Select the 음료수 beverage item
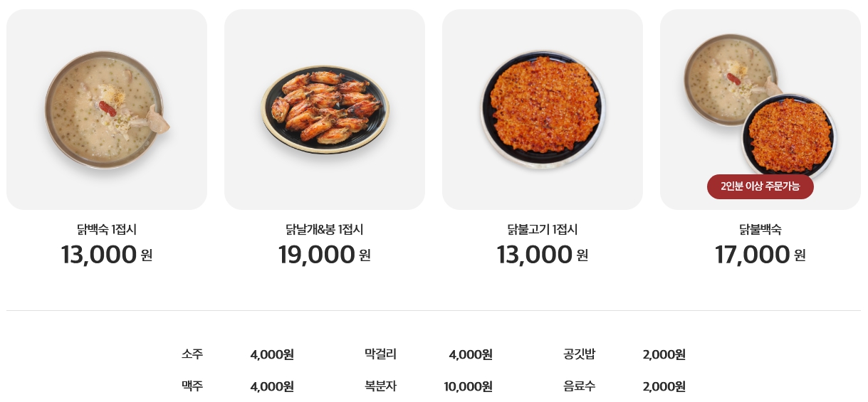This screenshot has width=868, height=402. click(x=579, y=386)
